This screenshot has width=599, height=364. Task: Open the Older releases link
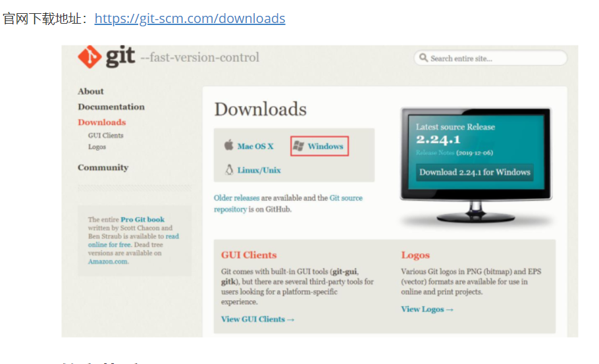click(x=236, y=198)
